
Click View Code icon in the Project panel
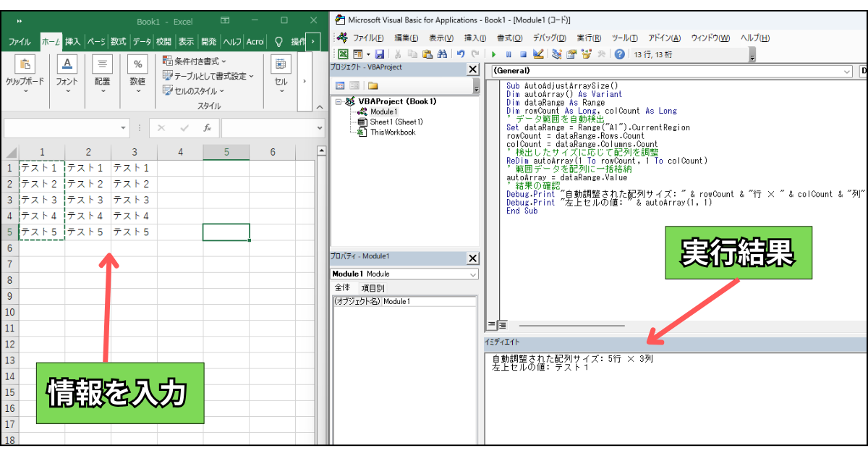point(340,85)
